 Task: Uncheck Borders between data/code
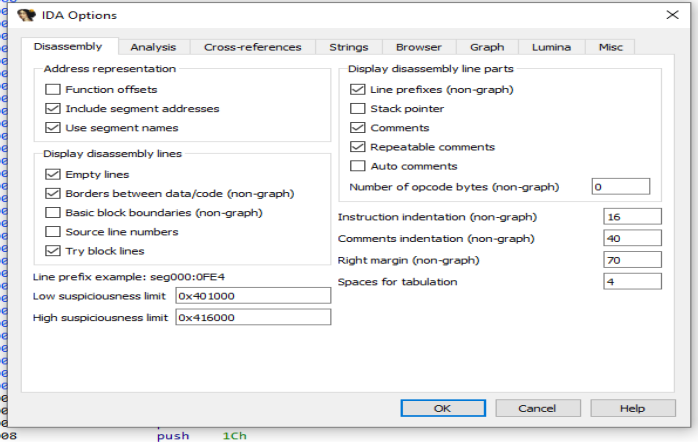tap(53, 194)
